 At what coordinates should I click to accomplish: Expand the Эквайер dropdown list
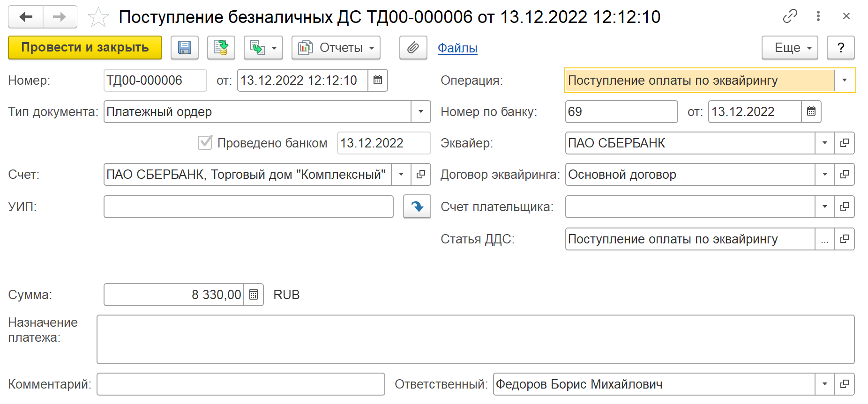click(824, 143)
